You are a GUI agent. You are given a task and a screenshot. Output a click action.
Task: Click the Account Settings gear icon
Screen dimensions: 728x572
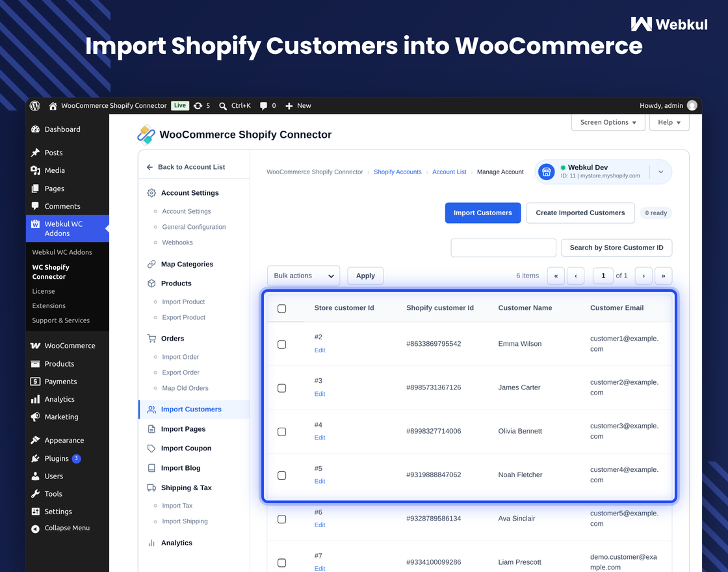(x=151, y=192)
